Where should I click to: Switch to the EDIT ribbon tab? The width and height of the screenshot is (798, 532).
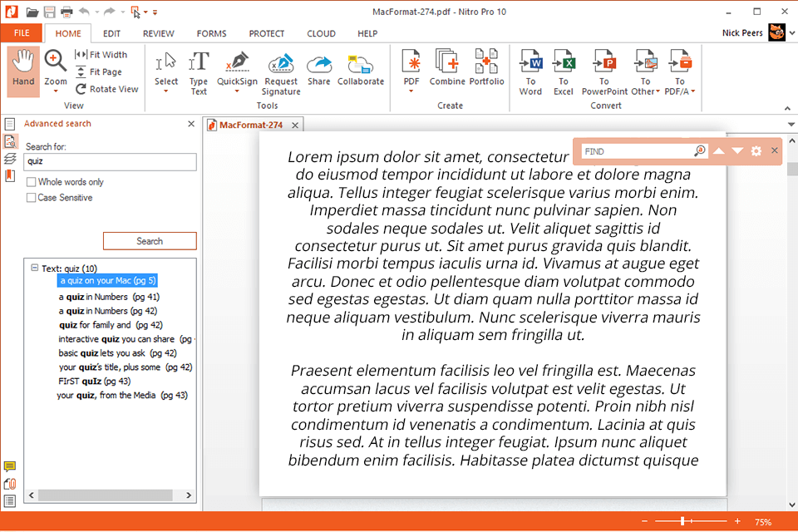pos(111,33)
